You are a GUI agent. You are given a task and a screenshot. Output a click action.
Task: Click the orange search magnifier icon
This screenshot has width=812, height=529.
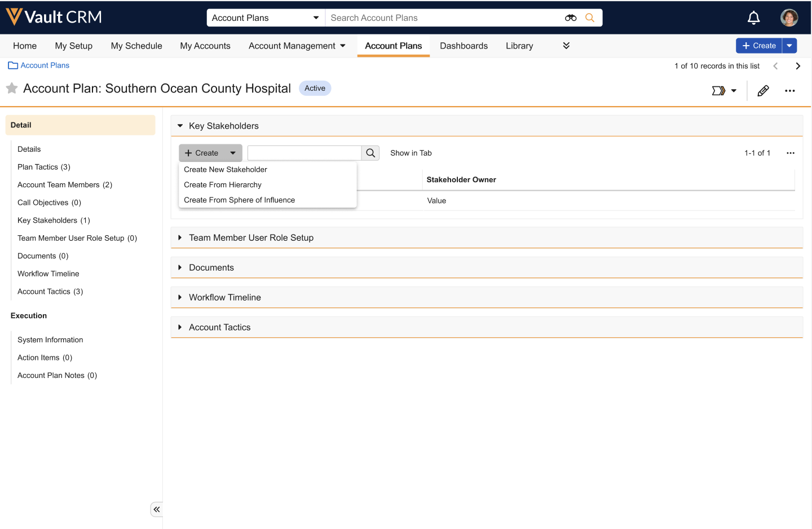coord(590,18)
